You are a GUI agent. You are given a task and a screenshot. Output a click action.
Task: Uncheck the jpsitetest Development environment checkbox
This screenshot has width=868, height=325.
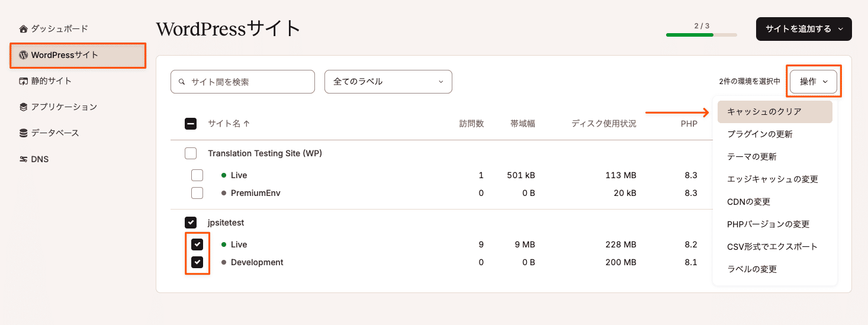point(197,262)
